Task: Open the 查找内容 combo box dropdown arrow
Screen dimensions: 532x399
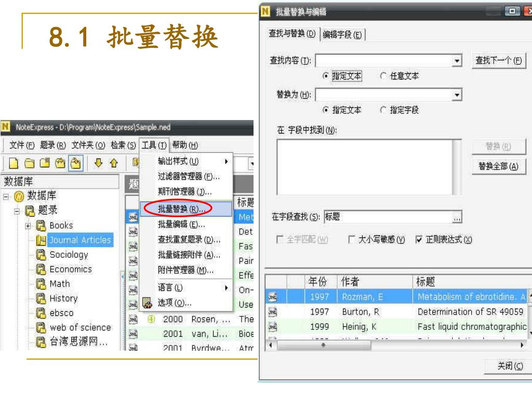Action: (457, 61)
